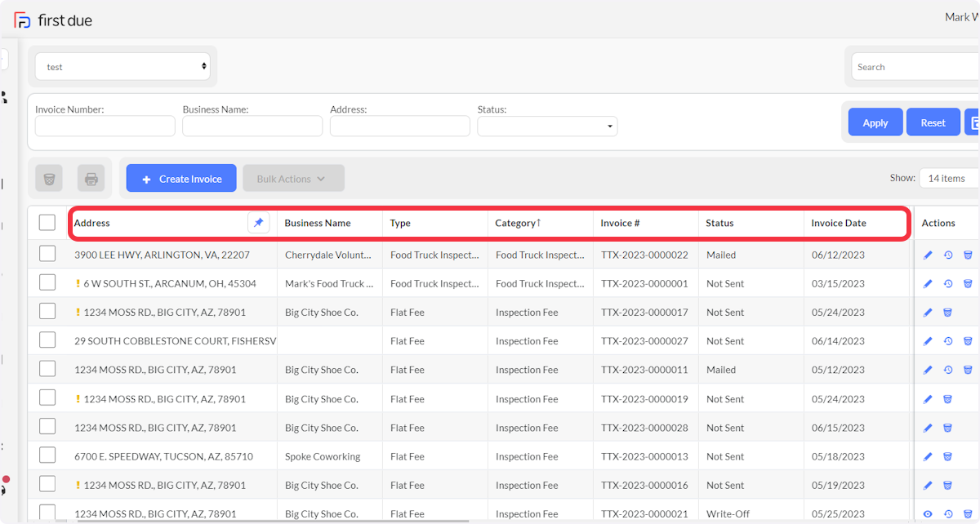Toggle the select-all checkbox in table header

47,223
